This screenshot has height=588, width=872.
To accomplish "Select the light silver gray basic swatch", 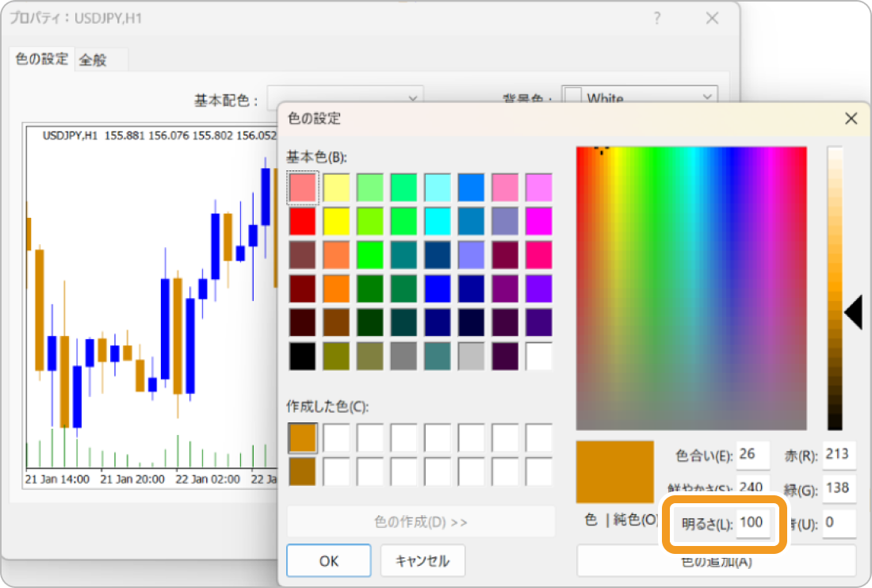I will pos(472,357).
